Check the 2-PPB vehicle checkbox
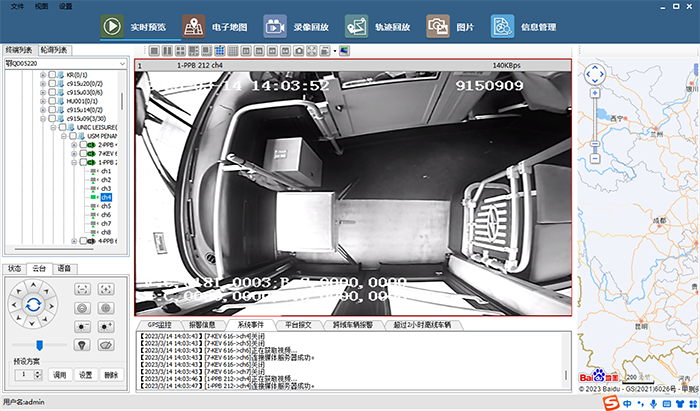This screenshot has width=700, height=411. (83, 145)
